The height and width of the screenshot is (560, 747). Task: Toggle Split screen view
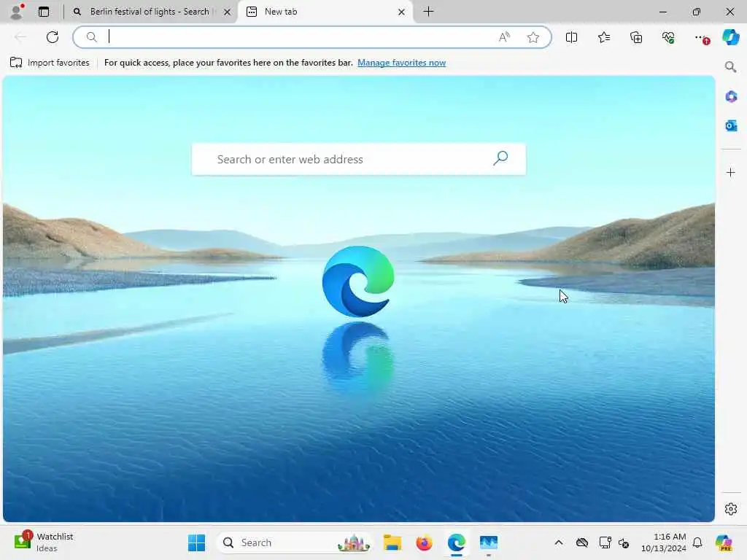coord(571,37)
